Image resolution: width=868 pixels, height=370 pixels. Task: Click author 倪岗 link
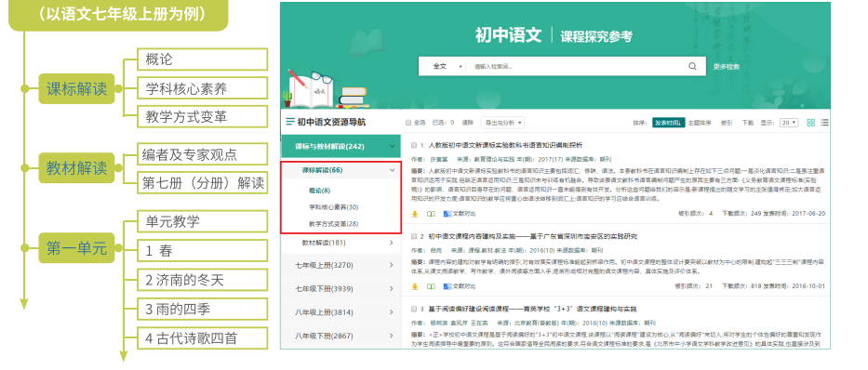click(436, 249)
